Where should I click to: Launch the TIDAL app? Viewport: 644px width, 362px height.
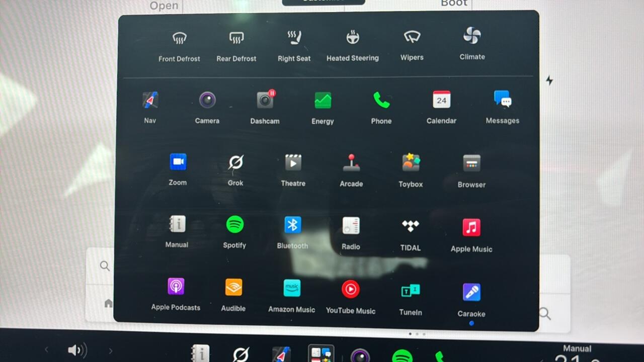(x=411, y=234)
